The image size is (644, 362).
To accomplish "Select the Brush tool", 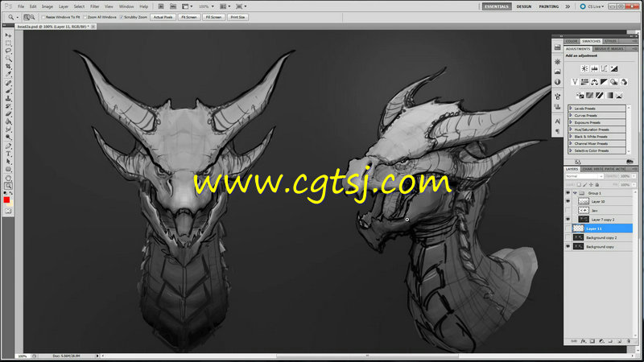I will (8, 91).
